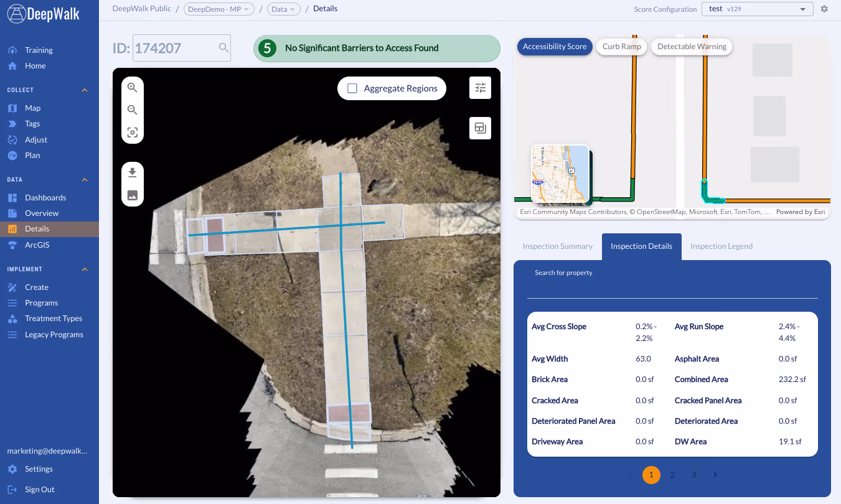Viewport: 841px width, 504px height.
Task: Open the Programs page
Action: pyautogui.click(x=41, y=302)
